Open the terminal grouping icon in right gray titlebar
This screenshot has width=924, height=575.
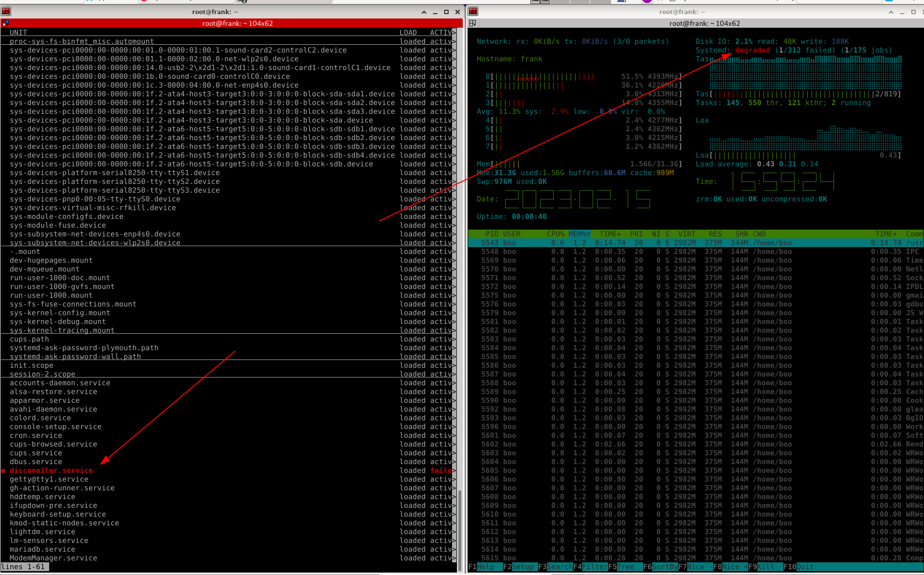click(472, 23)
